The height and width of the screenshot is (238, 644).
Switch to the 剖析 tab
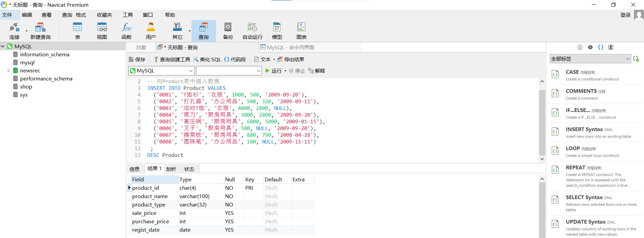click(x=171, y=169)
